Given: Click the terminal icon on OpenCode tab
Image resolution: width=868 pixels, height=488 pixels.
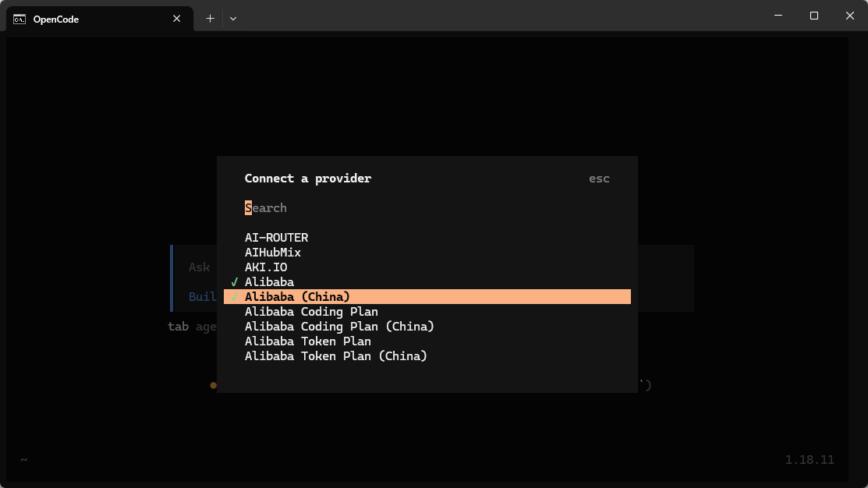Looking at the screenshot, I should click(x=19, y=19).
